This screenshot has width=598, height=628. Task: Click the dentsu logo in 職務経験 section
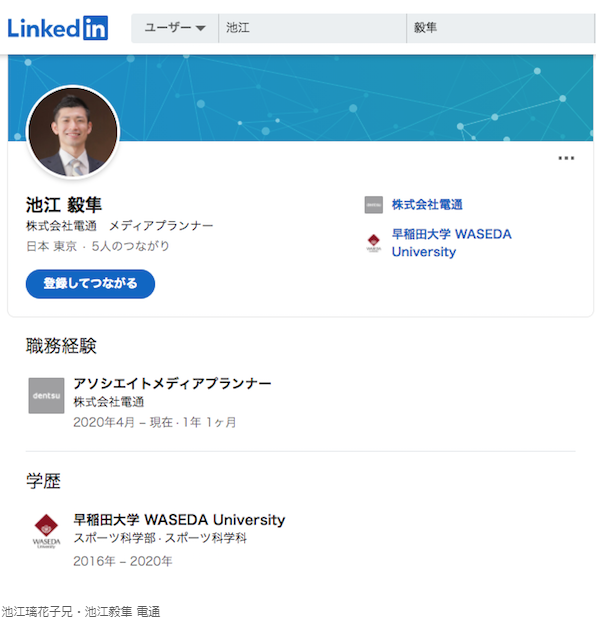(46, 395)
